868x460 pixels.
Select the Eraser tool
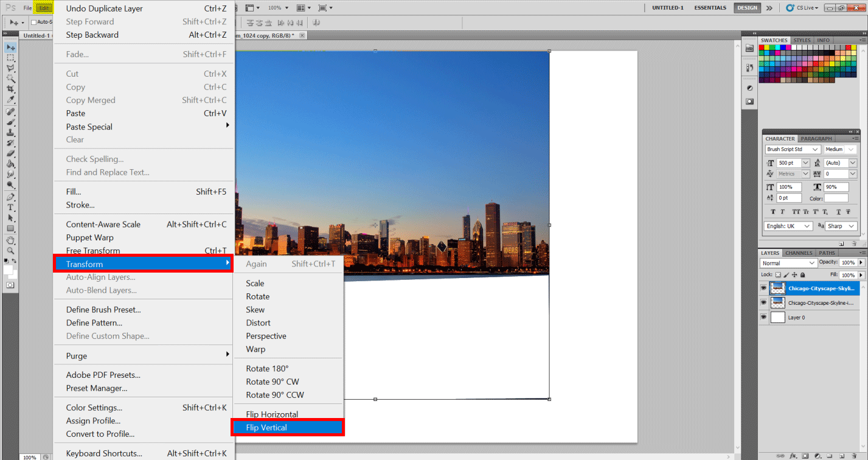coord(10,153)
